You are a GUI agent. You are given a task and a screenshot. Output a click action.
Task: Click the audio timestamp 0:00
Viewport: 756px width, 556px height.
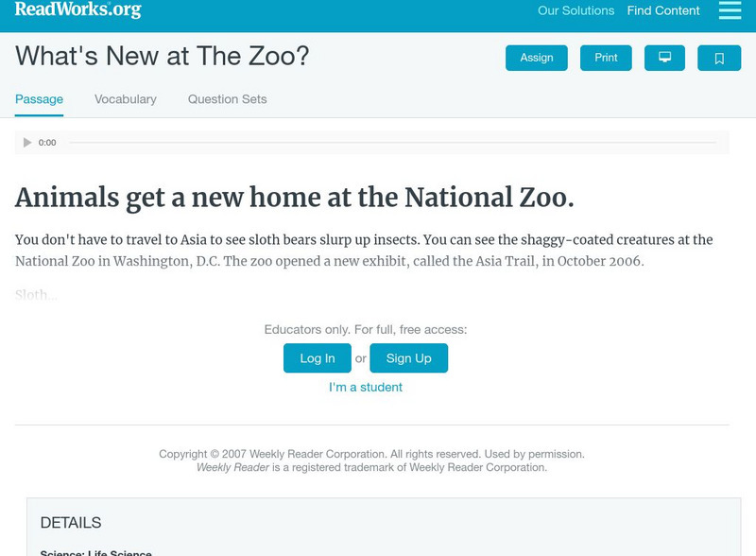pos(45,142)
